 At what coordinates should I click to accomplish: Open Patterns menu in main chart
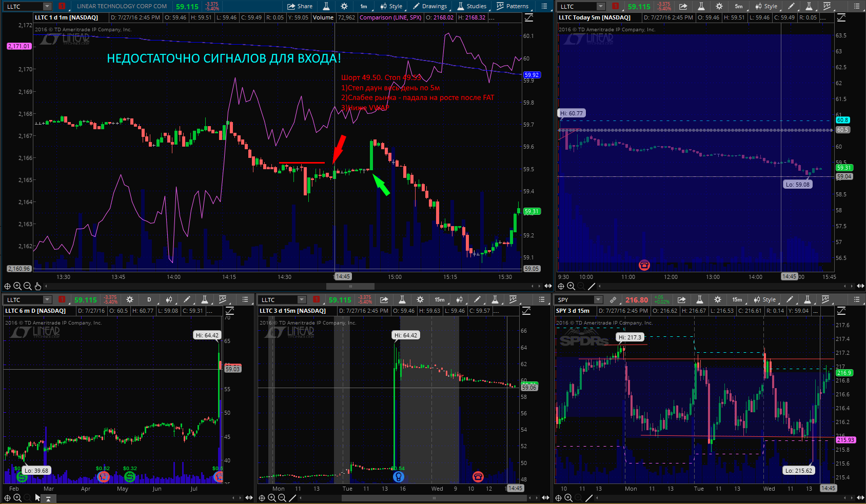(513, 6)
